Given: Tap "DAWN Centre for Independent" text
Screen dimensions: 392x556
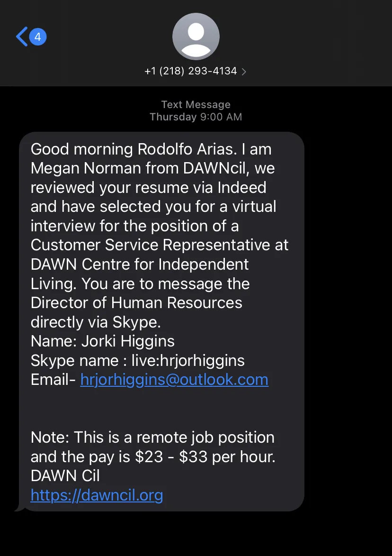Looking at the screenshot, I should coord(140,264).
